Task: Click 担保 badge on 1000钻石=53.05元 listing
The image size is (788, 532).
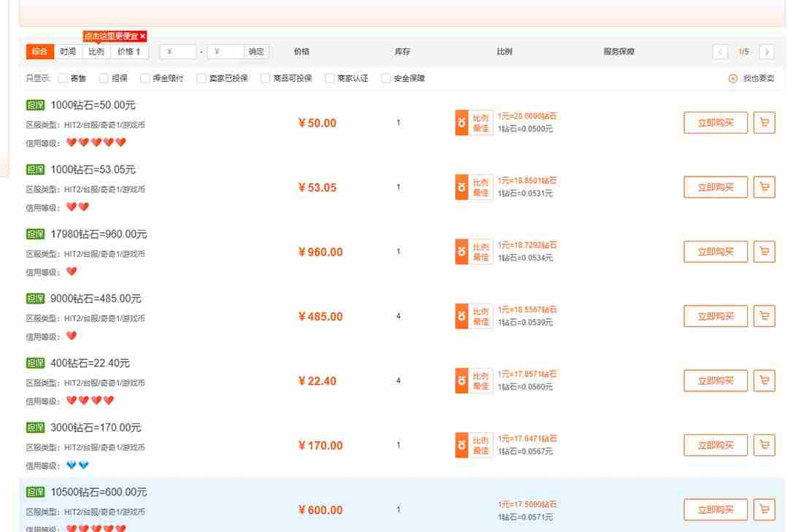Action: 35,169
